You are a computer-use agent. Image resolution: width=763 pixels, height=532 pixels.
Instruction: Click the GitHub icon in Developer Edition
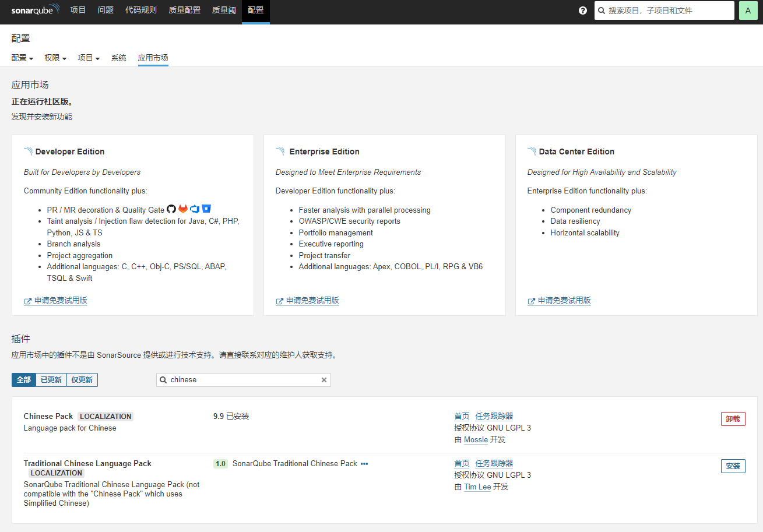coord(171,209)
